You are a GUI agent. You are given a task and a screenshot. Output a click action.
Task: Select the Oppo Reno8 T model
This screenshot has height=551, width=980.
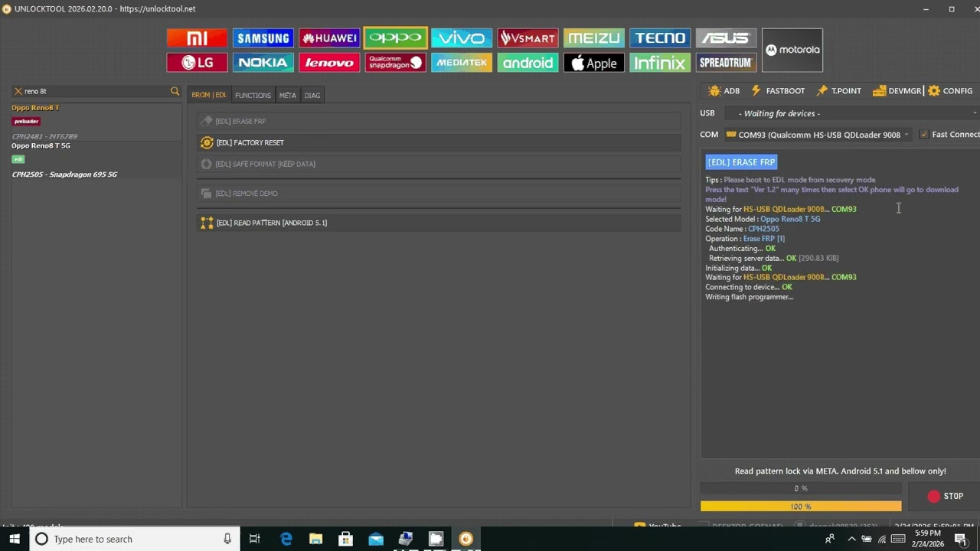[35, 108]
